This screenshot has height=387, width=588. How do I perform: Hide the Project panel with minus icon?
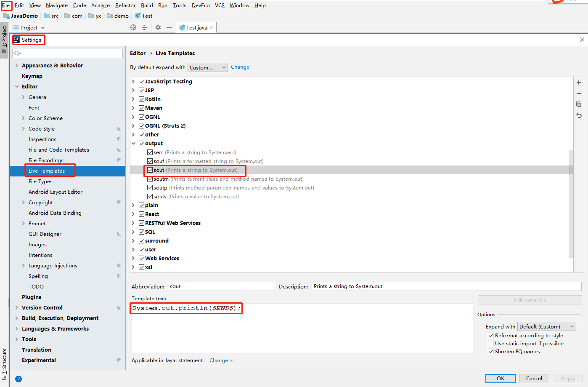[x=169, y=27]
